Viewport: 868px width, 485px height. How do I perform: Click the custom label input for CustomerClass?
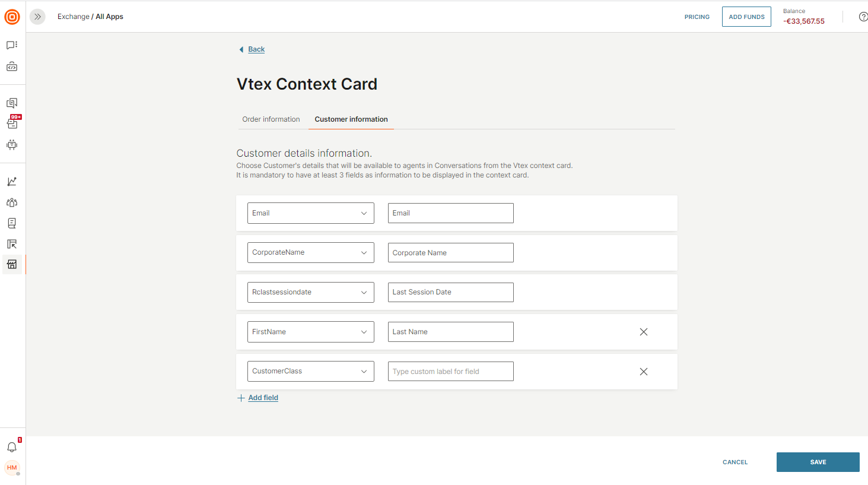pos(450,372)
